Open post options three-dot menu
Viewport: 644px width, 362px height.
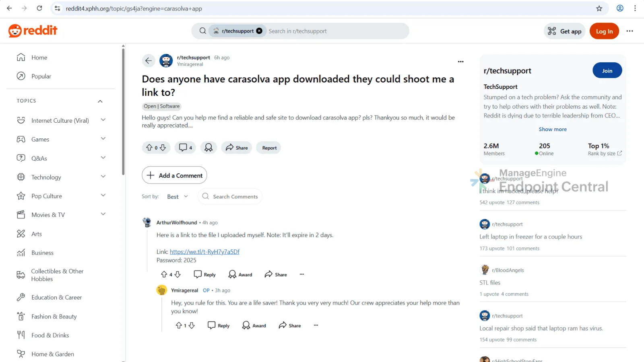pyautogui.click(x=461, y=62)
